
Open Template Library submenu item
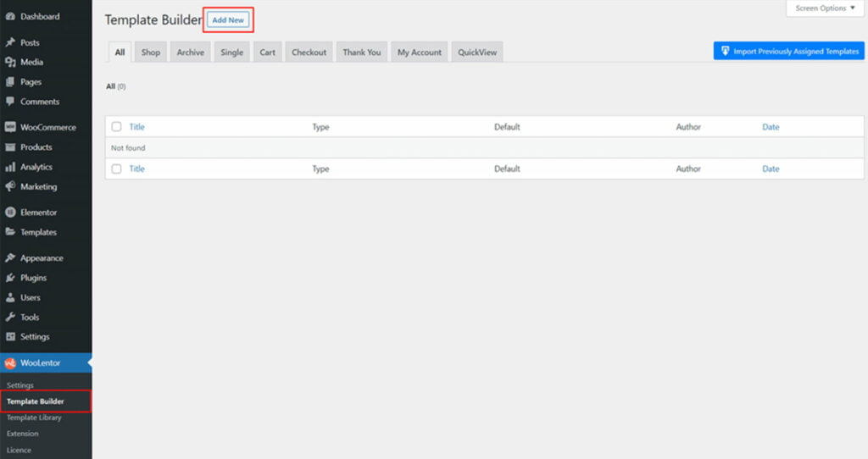tap(34, 418)
